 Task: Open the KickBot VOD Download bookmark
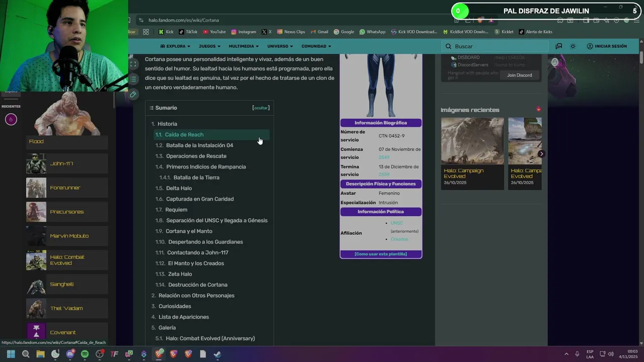click(465, 32)
